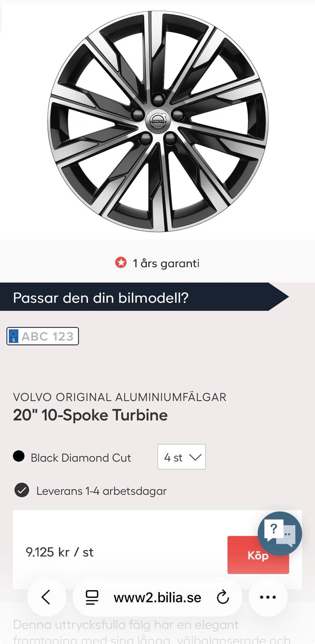Tap the red star guarantee icon

click(x=121, y=263)
